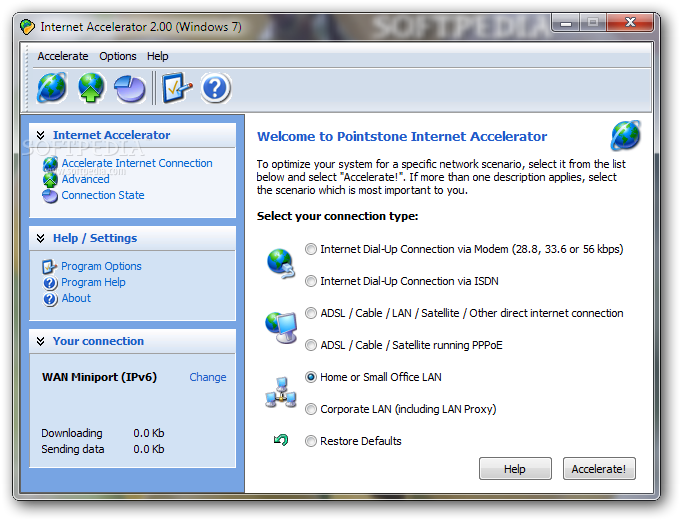Click the monitor with globe ADSL icon
This screenshot has width=681, height=521.
[281, 328]
